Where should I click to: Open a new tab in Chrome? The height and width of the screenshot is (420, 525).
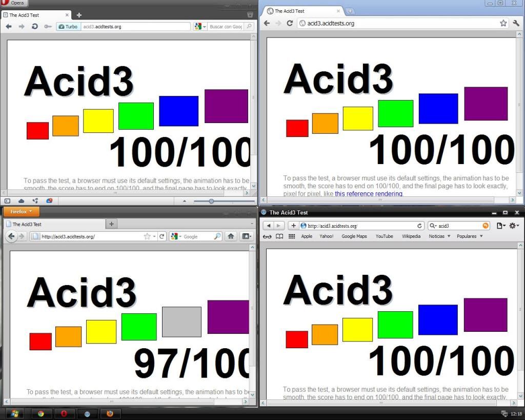click(350, 11)
